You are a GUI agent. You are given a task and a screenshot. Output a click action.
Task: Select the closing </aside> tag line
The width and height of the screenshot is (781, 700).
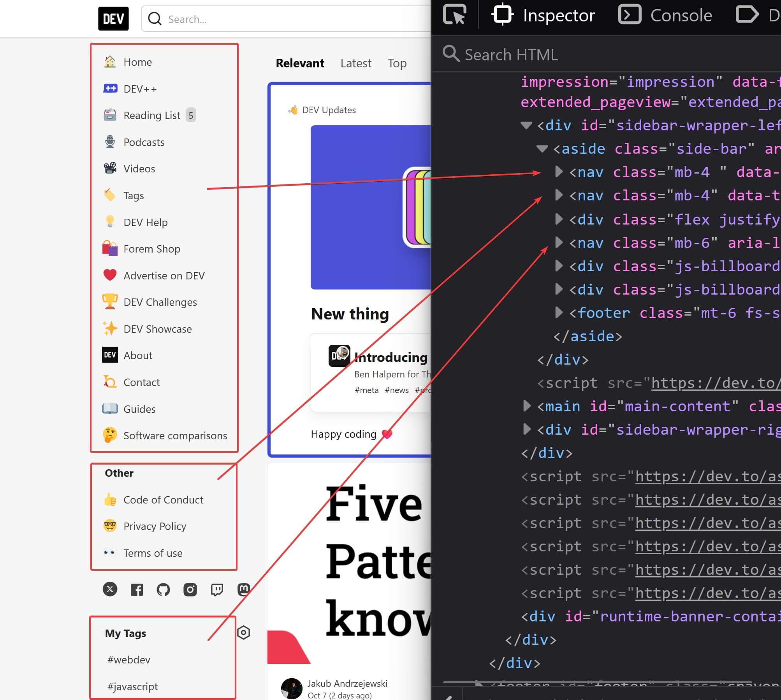(588, 336)
